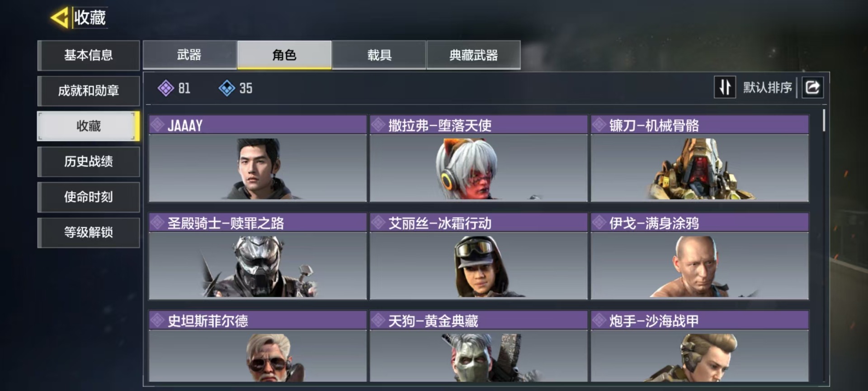Click the blue rare rarity diamond icon
Image resolution: width=868 pixels, height=391 pixels.
click(226, 88)
